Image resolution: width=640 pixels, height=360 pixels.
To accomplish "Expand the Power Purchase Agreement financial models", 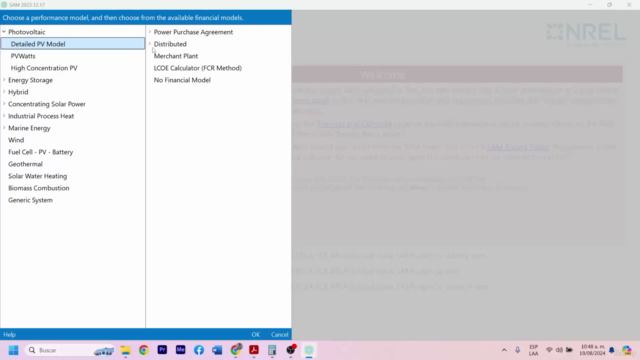I will pos(150,32).
